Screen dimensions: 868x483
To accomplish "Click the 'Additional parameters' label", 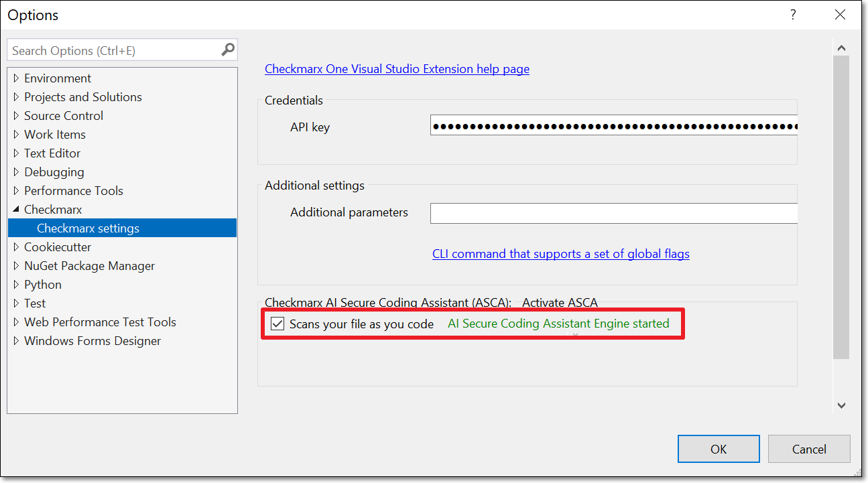I will point(349,212).
